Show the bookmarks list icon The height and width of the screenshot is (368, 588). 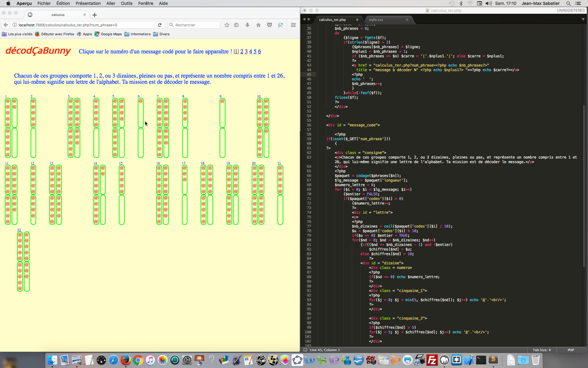click(236, 25)
